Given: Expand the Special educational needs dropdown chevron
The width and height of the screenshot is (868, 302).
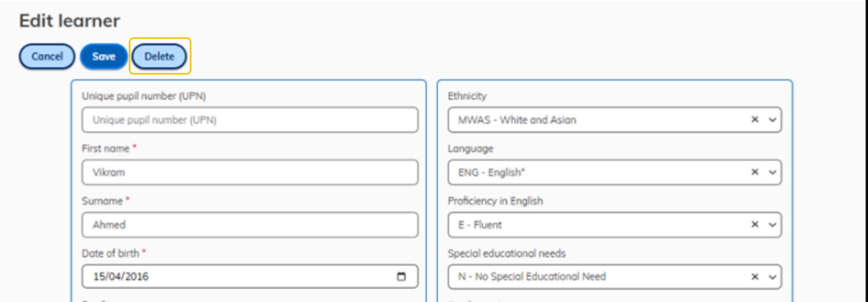Looking at the screenshot, I should click(772, 277).
